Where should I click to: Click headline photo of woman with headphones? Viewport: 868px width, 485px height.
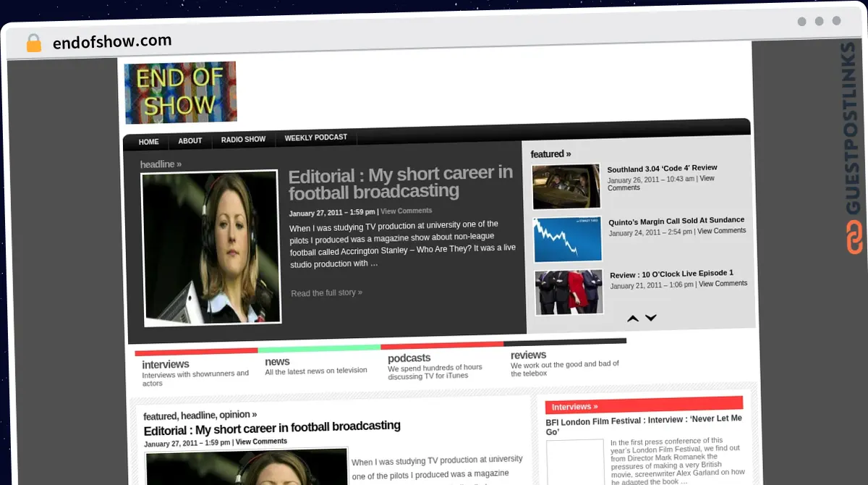[210, 248]
